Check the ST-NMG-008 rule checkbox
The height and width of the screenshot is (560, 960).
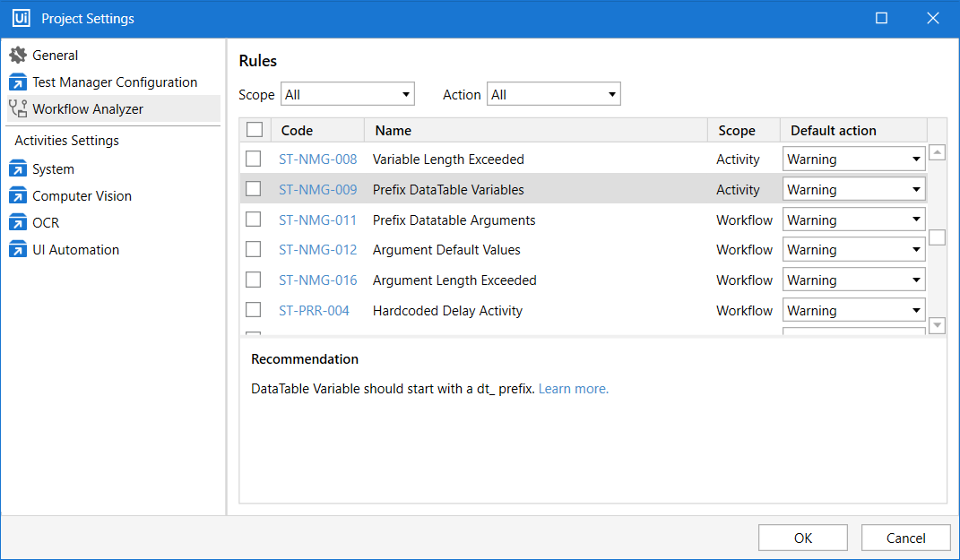point(254,159)
